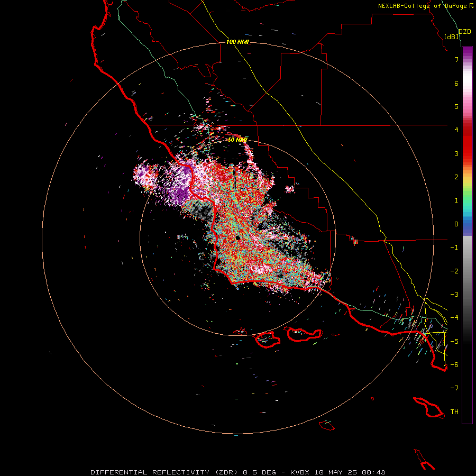This screenshot has width=476, height=476.
Task: Select the 0 value on the dB scale
Action: coord(456,224)
